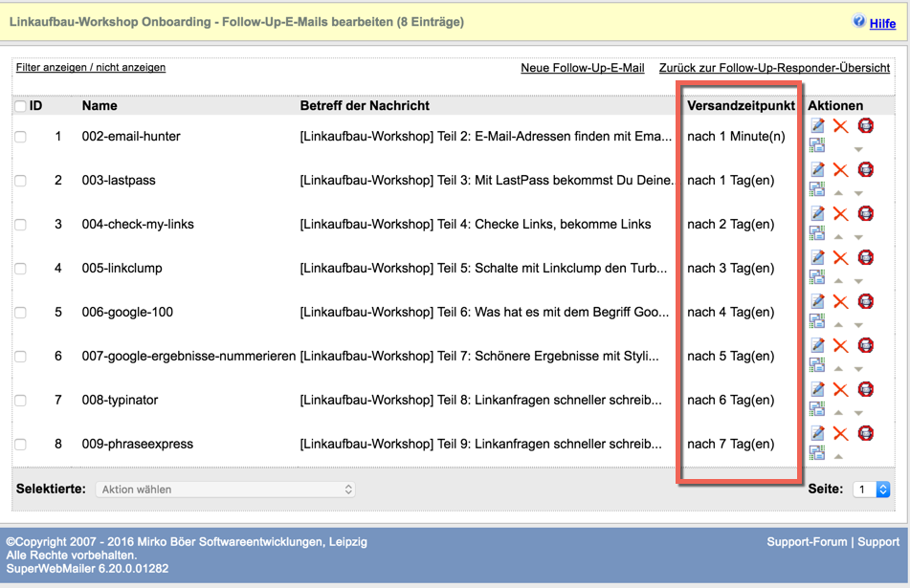Screen dimensions: 910x588
Task: Edit the 002-email-hunter follow-up email
Action: tap(818, 125)
